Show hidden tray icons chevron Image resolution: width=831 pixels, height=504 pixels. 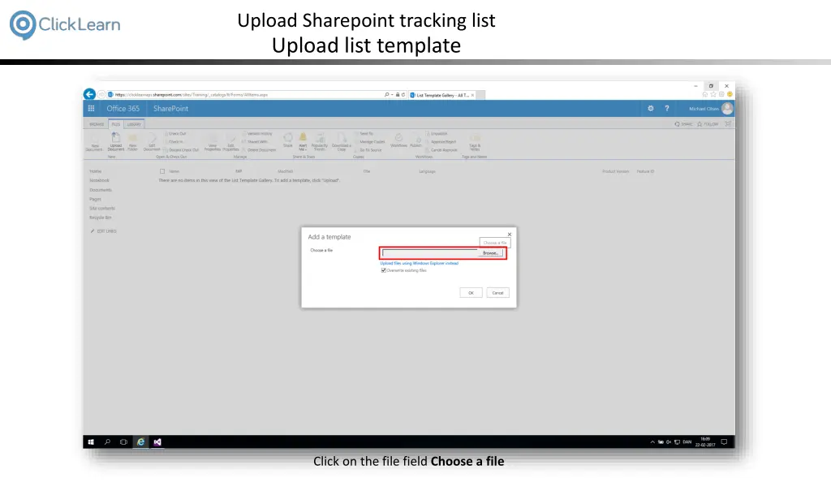coord(652,442)
